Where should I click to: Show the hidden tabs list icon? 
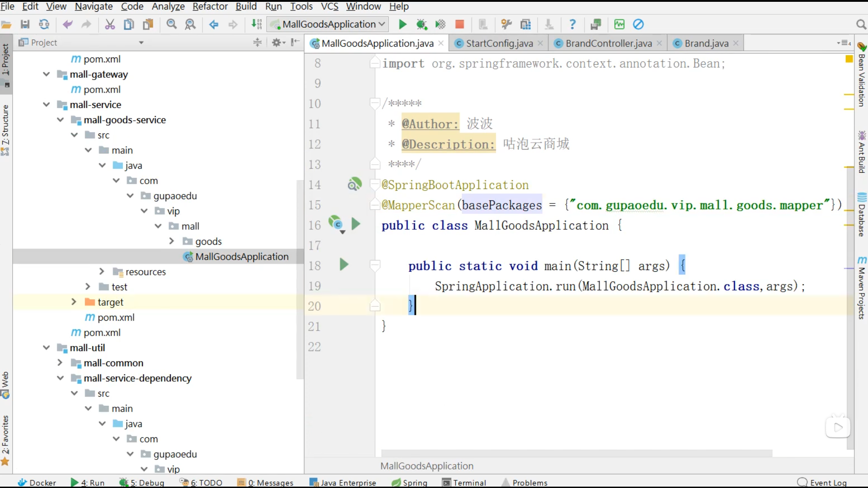point(844,43)
